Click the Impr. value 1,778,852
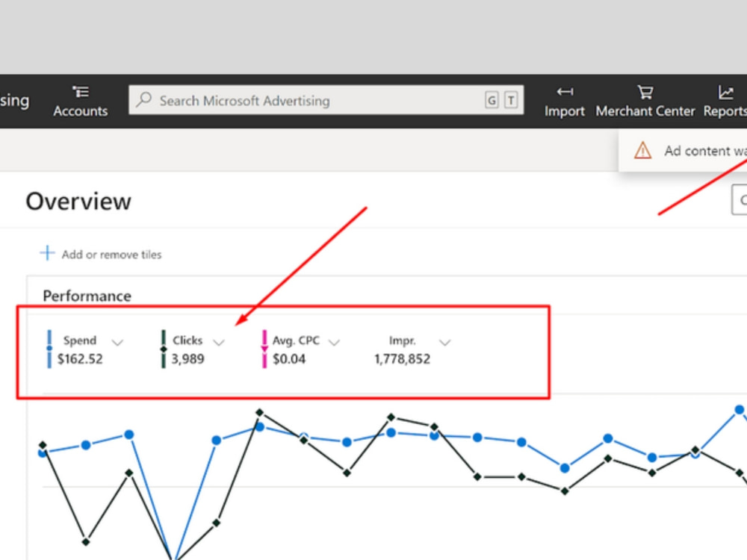This screenshot has width=747, height=560. (402, 359)
